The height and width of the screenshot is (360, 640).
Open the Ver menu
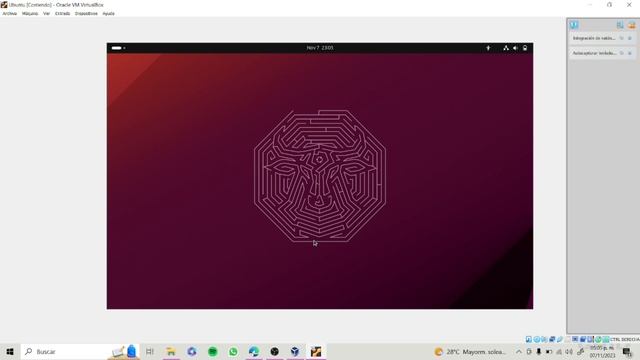[x=47, y=13]
